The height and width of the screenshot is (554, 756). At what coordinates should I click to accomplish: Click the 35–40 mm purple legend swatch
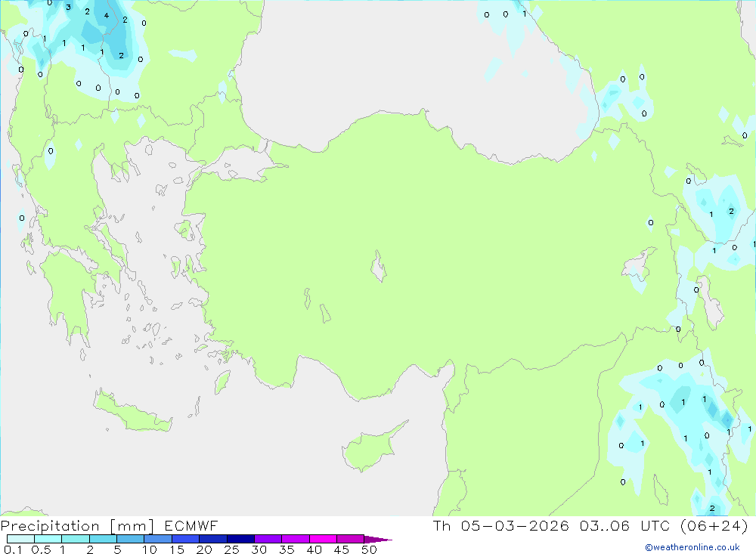pyautogui.click(x=296, y=539)
